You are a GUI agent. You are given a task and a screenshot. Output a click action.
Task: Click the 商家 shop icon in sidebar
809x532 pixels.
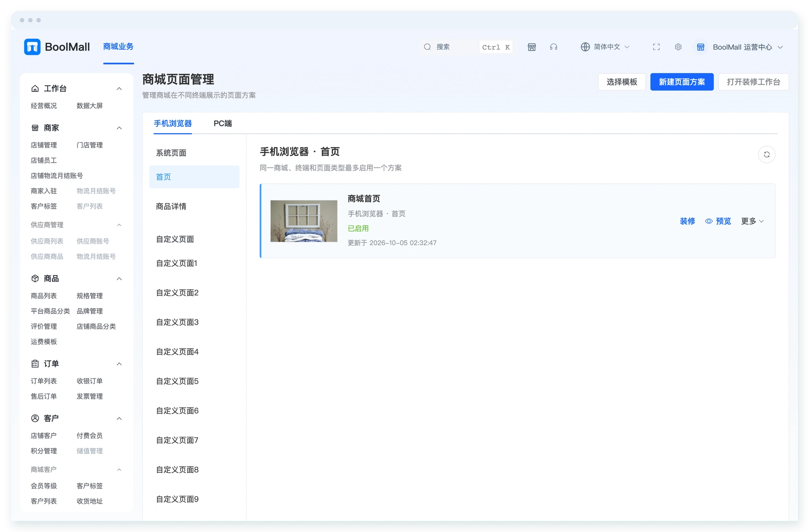[x=35, y=128]
